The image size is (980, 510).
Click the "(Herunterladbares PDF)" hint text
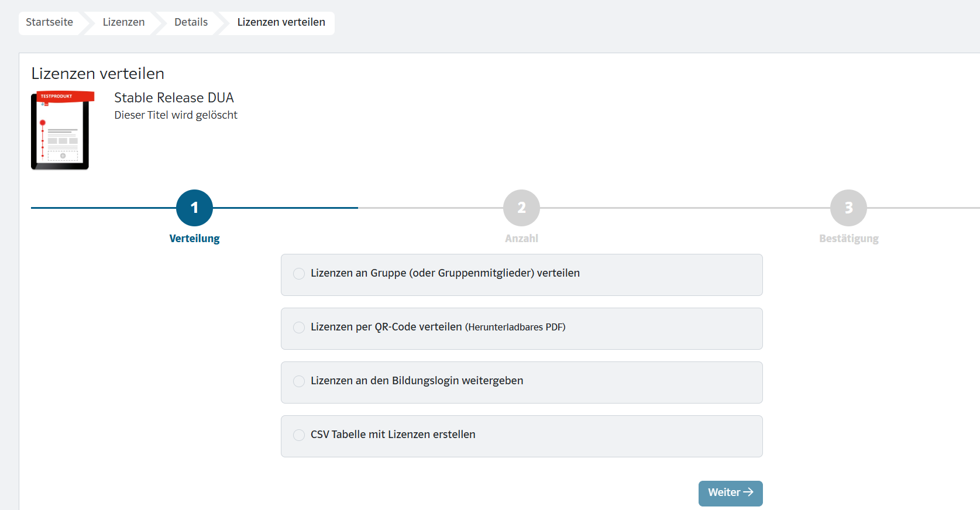tap(515, 328)
